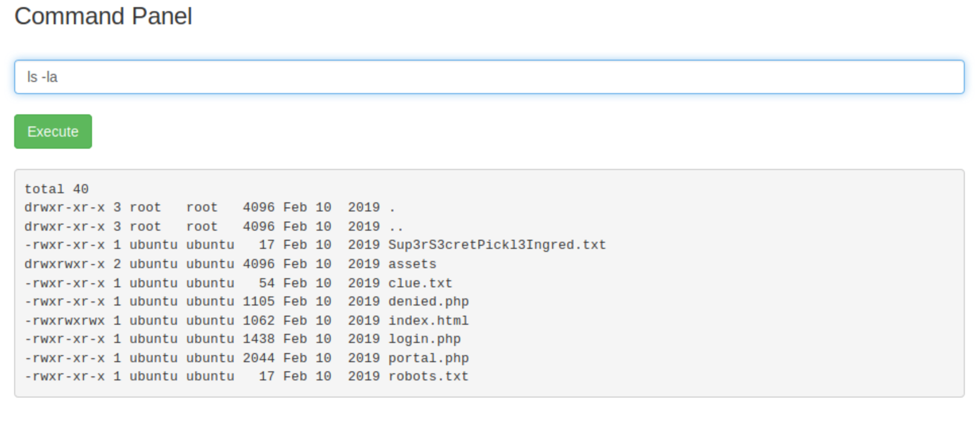Click the 2044 file size of portal.php
Screen dimensions: 980x434
(258, 358)
